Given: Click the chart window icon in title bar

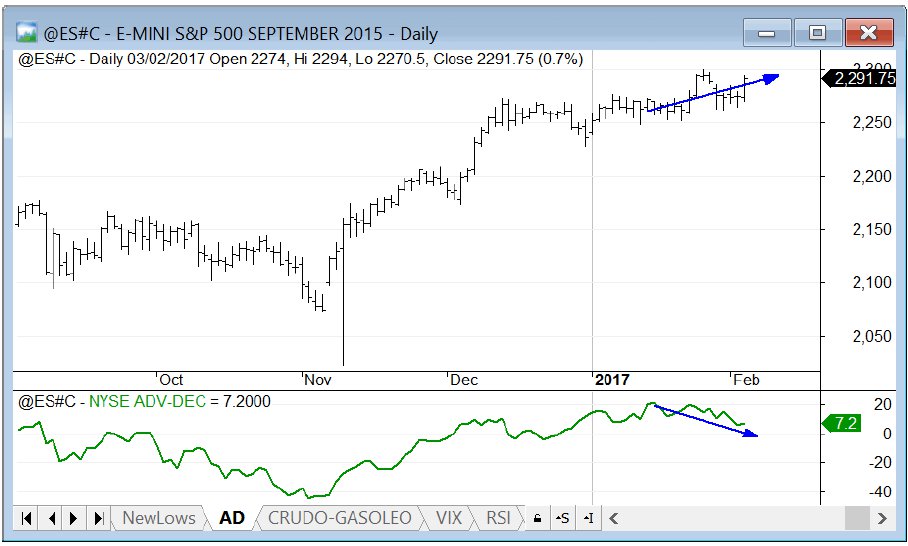Looking at the screenshot, I should pos(27,33).
